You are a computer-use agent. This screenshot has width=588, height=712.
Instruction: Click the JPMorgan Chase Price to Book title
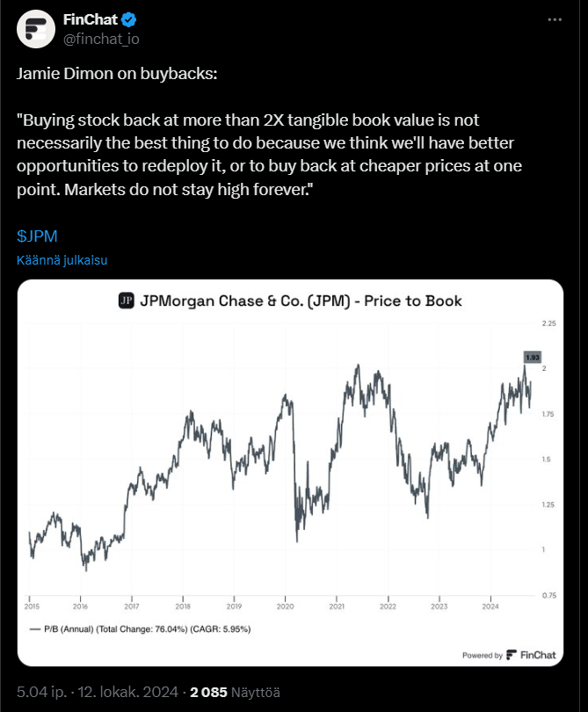pyautogui.click(x=301, y=301)
